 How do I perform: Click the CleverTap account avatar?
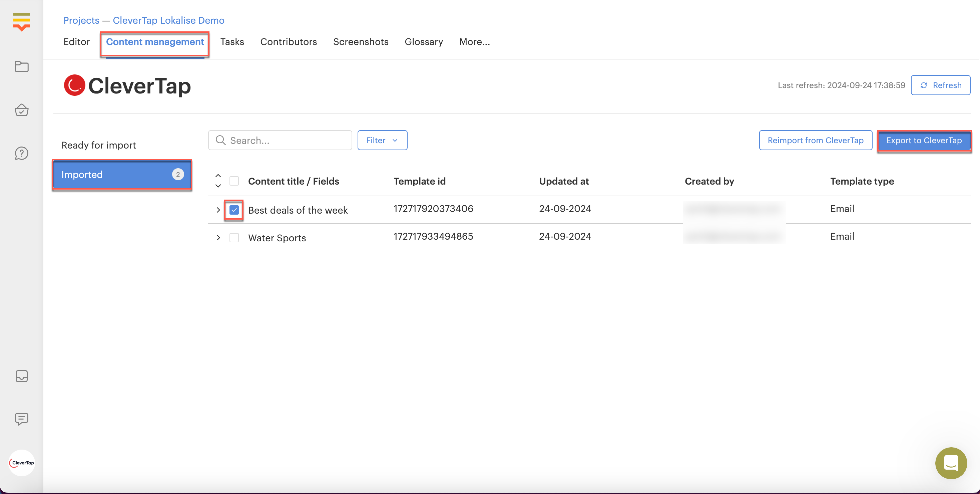point(22,463)
